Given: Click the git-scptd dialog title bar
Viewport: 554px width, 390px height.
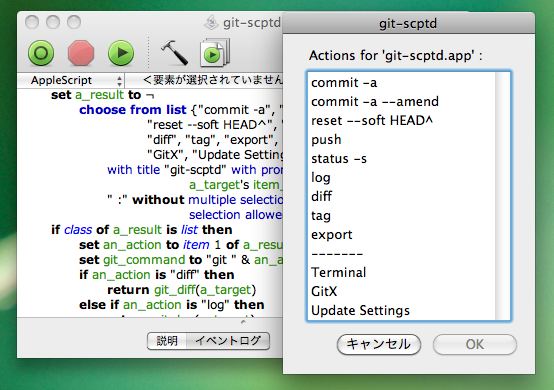Looking at the screenshot, I should click(408, 24).
